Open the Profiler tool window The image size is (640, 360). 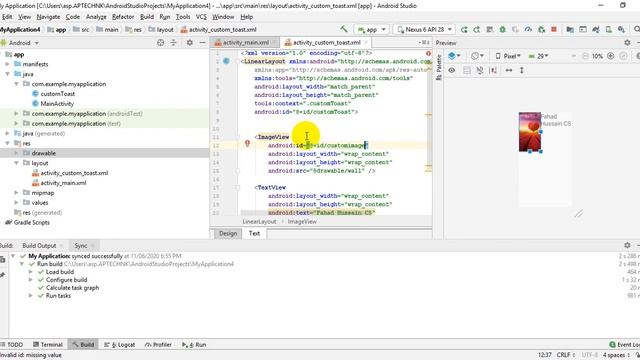(x=158, y=345)
